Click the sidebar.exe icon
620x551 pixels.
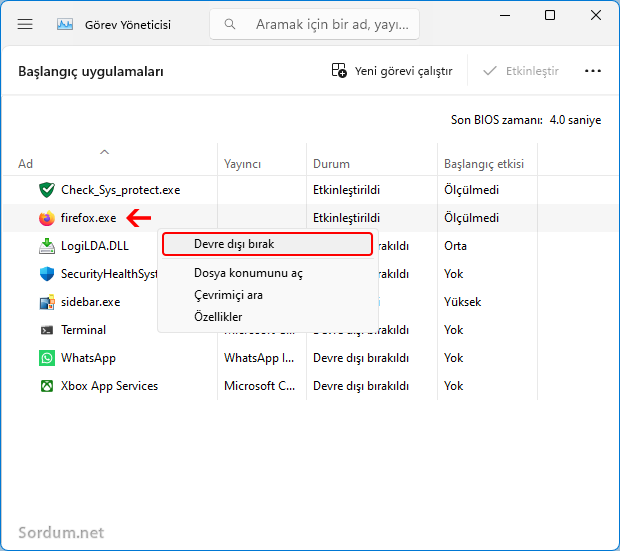coord(47,302)
